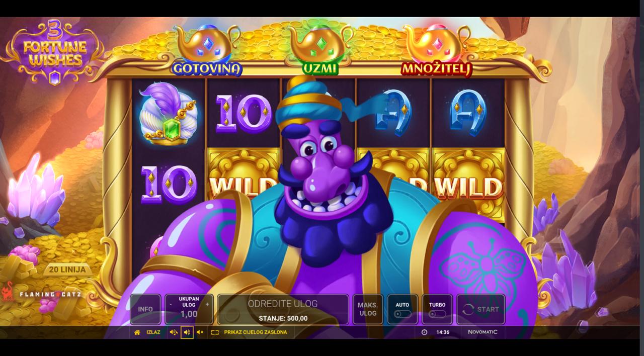
Task: Mute audio with the crossed speaker icon
Action: tap(200, 332)
